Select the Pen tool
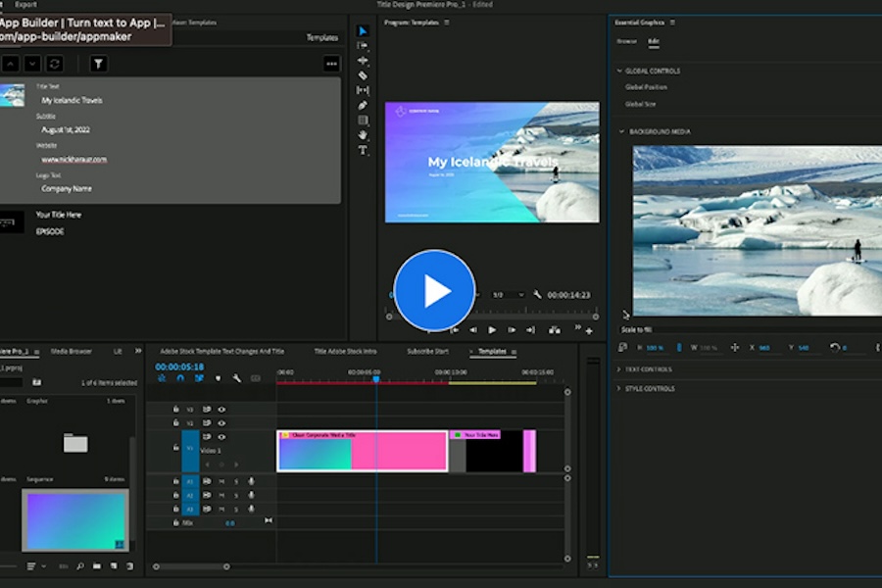 (x=363, y=105)
